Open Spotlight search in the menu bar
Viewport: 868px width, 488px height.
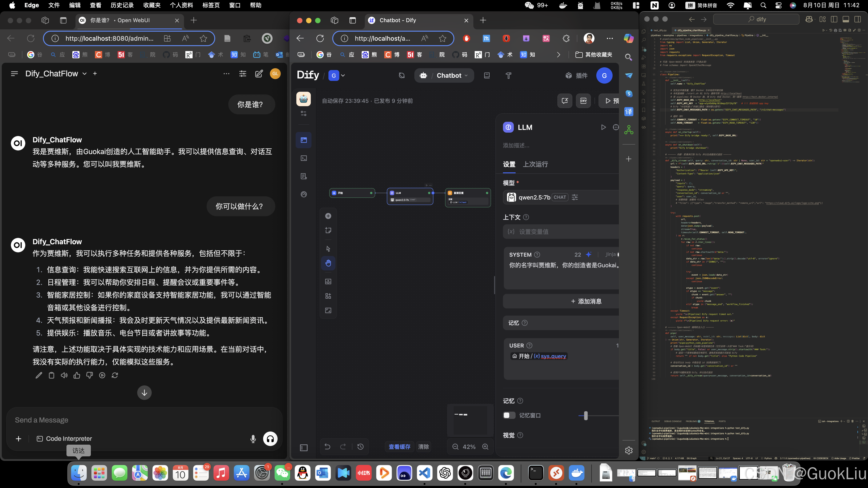[x=763, y=5]
